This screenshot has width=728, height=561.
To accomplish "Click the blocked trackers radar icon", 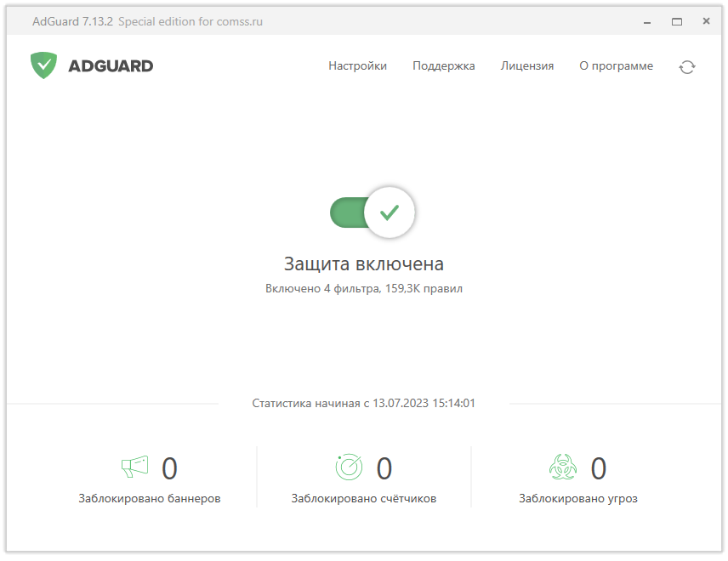I will point(349,467).
